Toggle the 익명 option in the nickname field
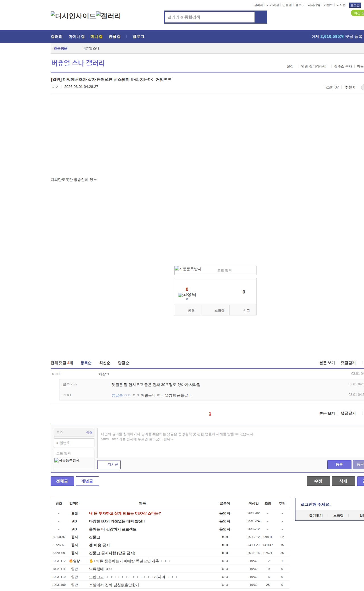 tap(89, 433)
